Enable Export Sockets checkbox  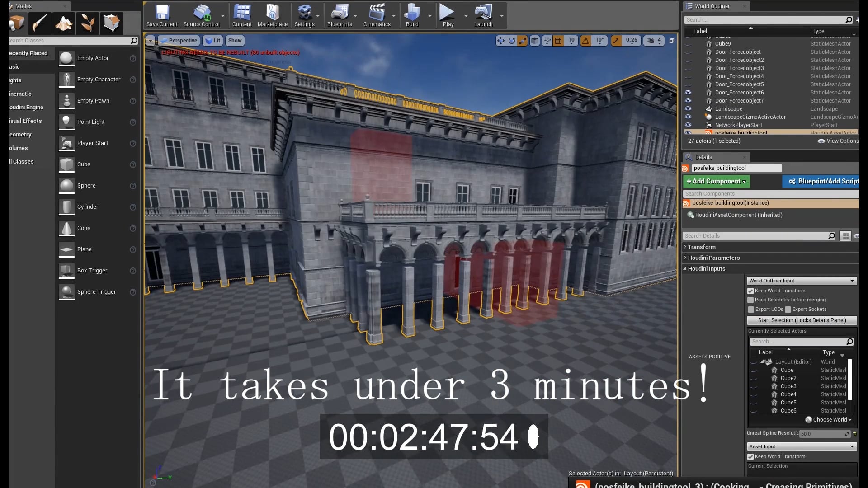[788, 310]
